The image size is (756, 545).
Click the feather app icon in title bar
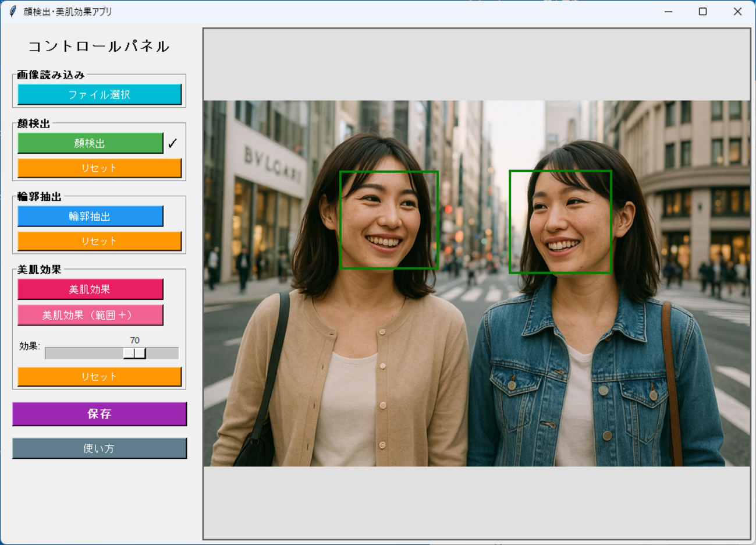tap(13, 12)
